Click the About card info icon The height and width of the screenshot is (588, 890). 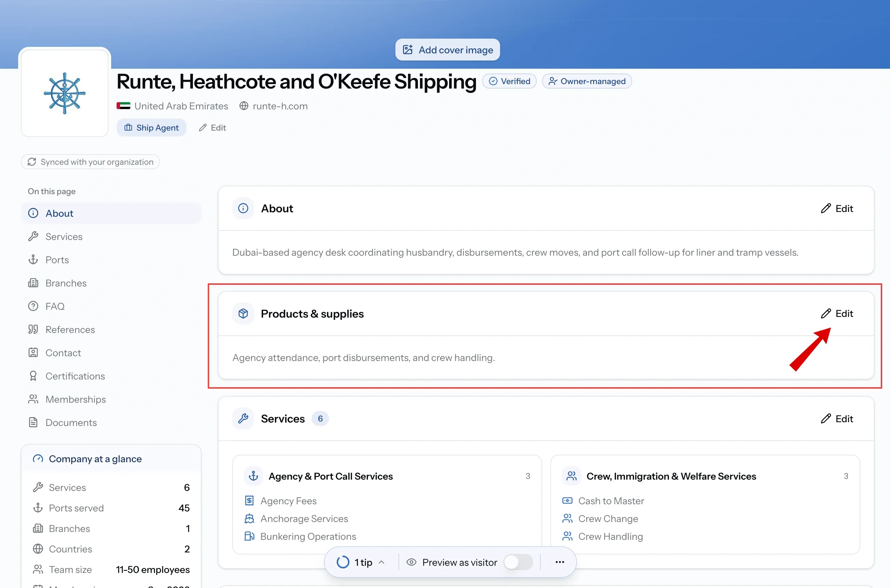coord(243,209)
